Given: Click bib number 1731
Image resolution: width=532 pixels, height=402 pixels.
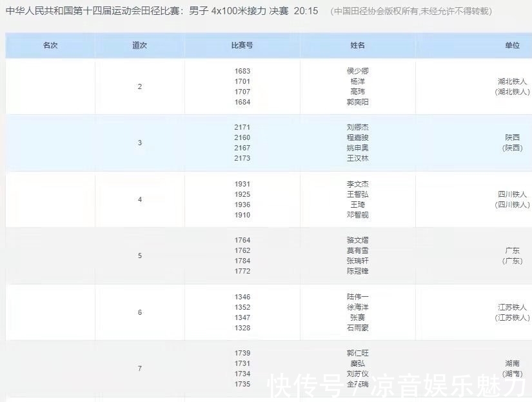Looking at the screenshot, I should click(x=242, y=363).
